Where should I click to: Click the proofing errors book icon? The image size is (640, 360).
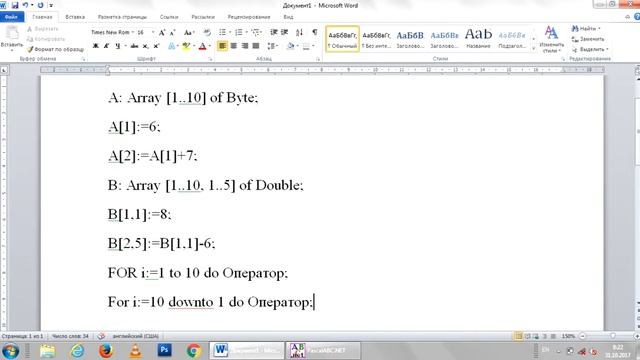tap(101, 336)
